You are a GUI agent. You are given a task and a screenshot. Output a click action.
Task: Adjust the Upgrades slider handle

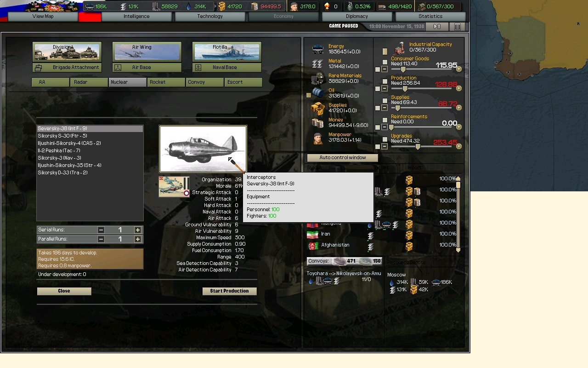pyautogui.click(x=418, y=147)
